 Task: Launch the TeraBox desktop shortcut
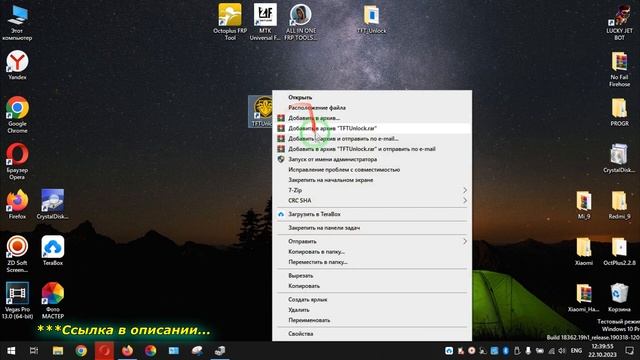click(x=53, y=251)
